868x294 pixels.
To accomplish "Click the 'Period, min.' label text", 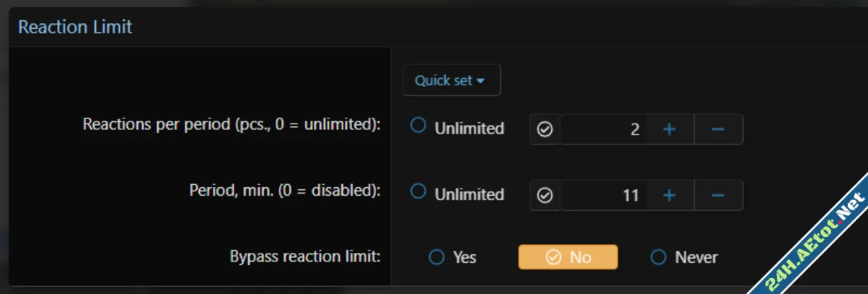I will [284, 190].
